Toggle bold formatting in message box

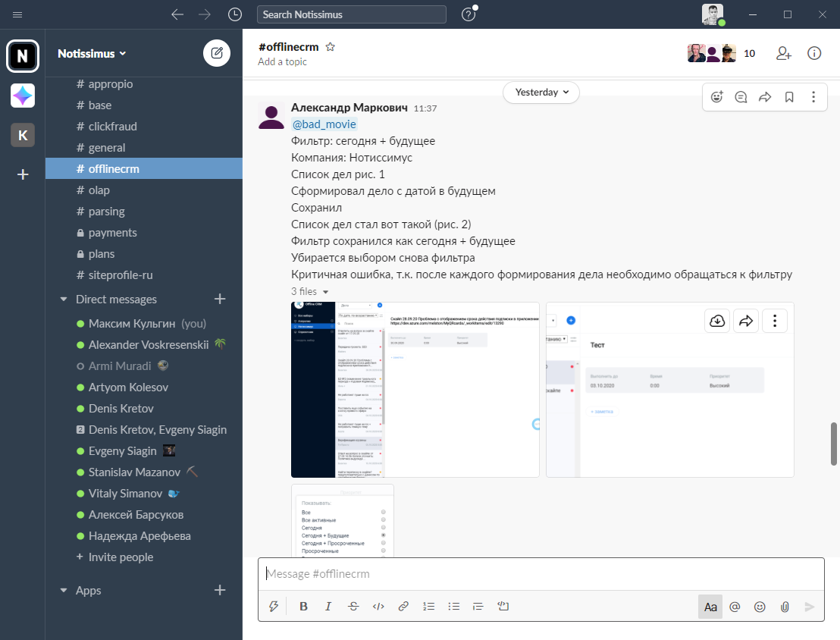[303, 607]
